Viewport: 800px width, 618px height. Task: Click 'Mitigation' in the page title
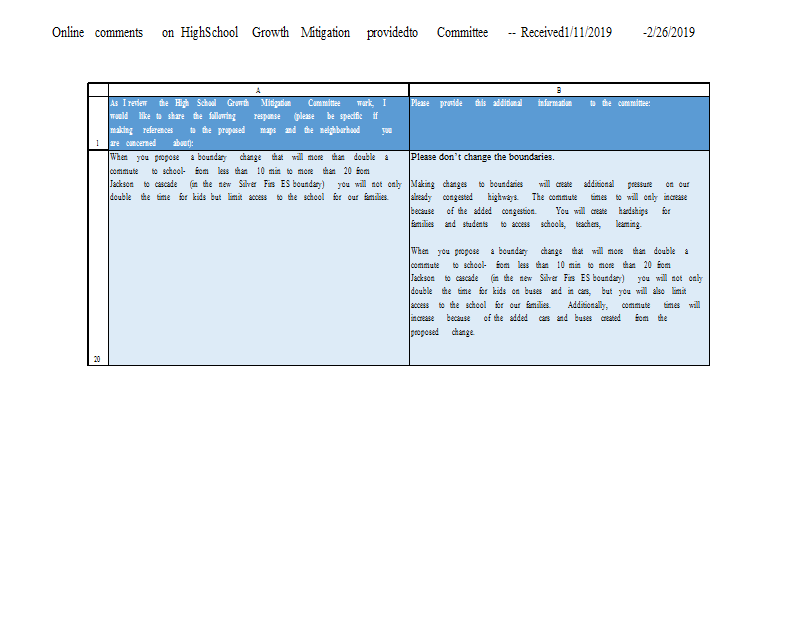(325, 33)
